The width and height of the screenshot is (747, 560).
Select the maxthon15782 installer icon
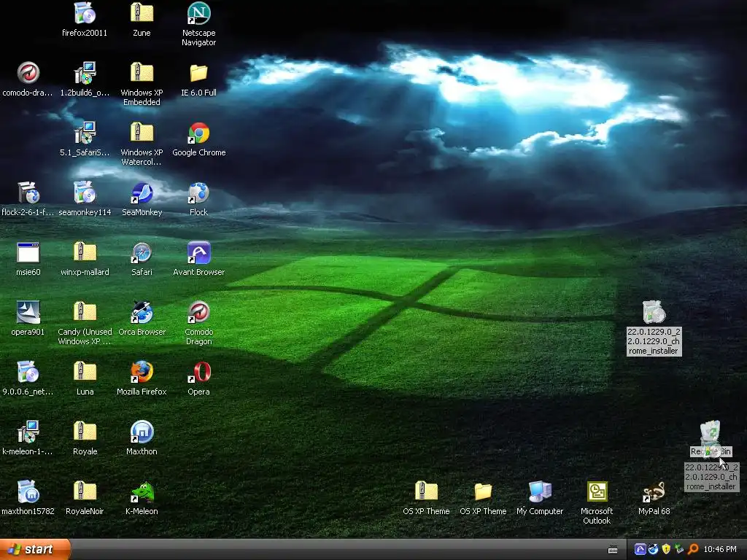click(x=28, y=492)
